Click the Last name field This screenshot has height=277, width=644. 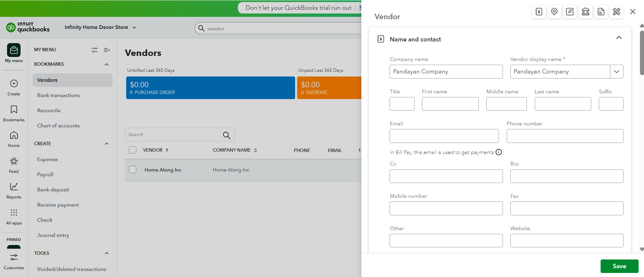[563, 104]
